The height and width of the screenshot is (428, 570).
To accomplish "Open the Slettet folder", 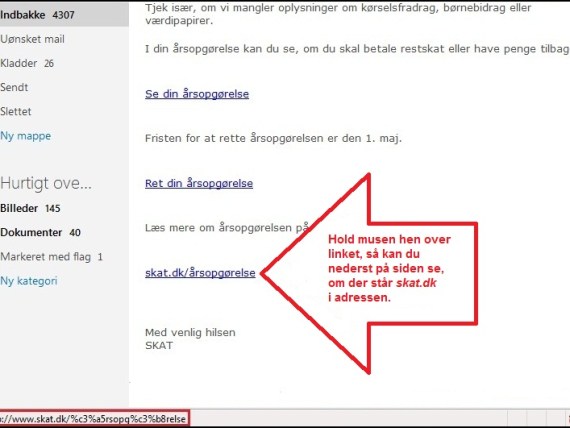I will (16, 111).
